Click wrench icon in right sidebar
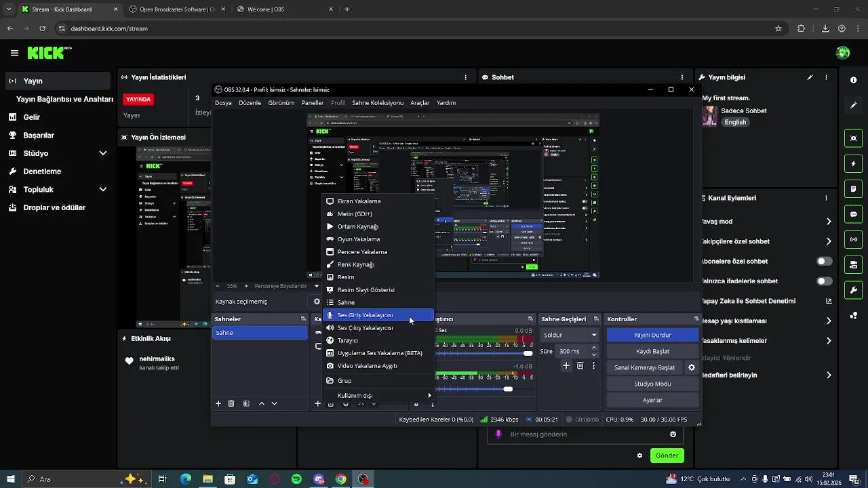868x488 pixels. pyautogui.click(x=853, y=290)
